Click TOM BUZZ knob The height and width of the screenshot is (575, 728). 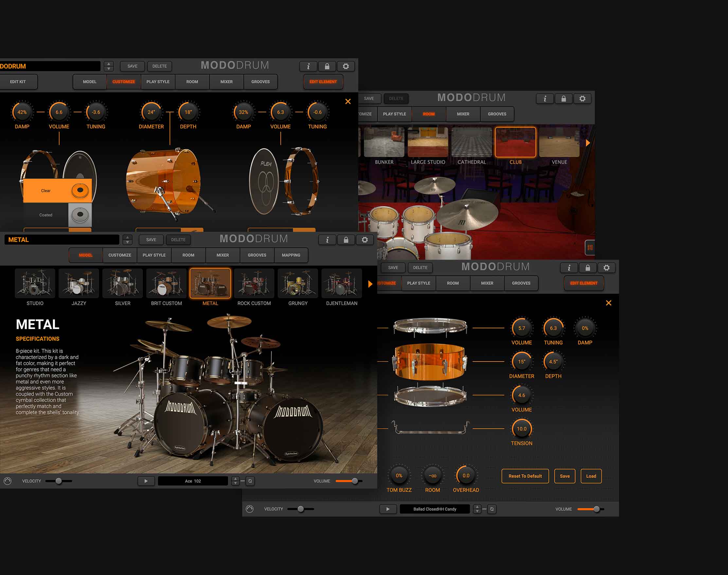pyautogui.click(x=399, y=476)
